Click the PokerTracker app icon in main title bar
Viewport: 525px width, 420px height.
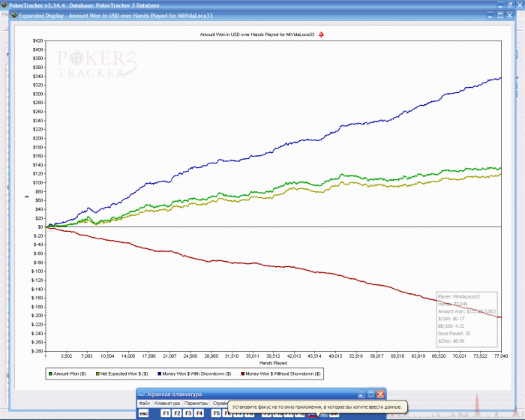coord(4,5)
